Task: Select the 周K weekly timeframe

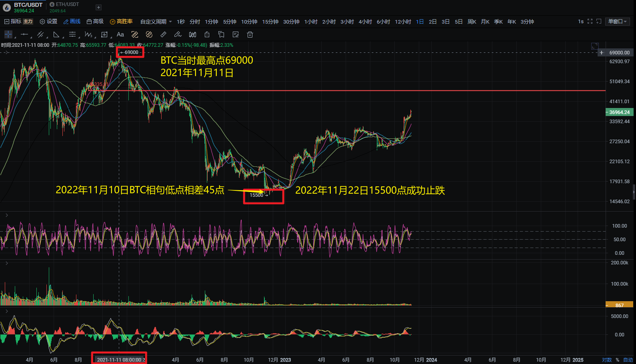Action: pos(472,22)
